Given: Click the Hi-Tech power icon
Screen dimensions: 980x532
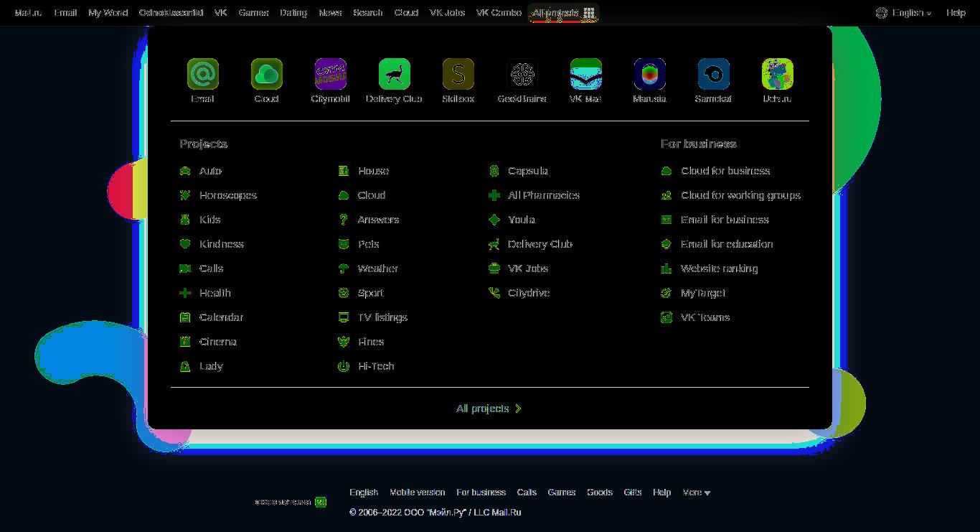Looking at the screenshot, I should click(x=344, y=366).
